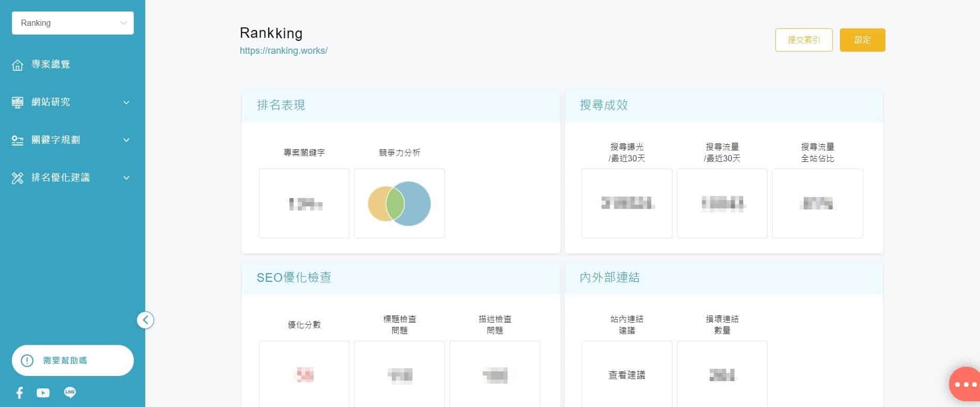Click the monitor icon beside 網站研究

click(18, 102)
